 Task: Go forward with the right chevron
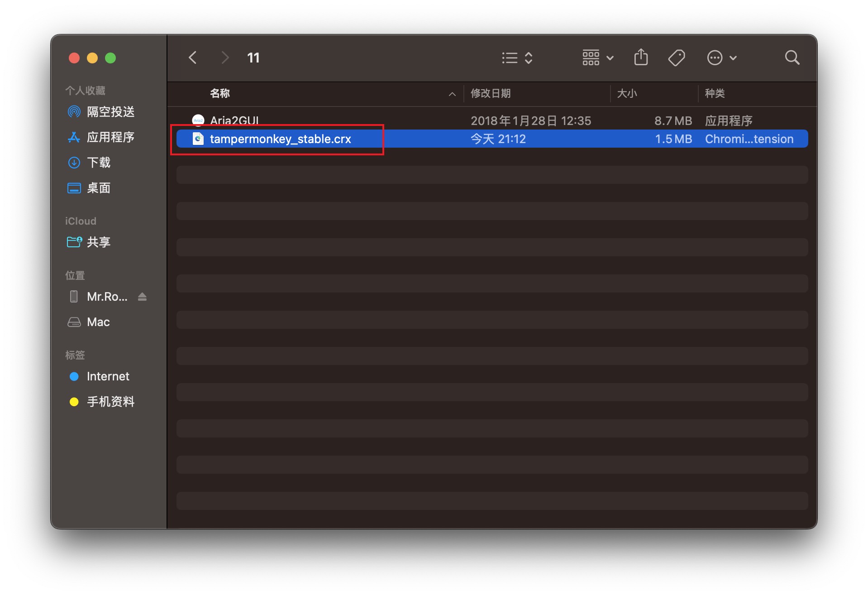[225, 58]
